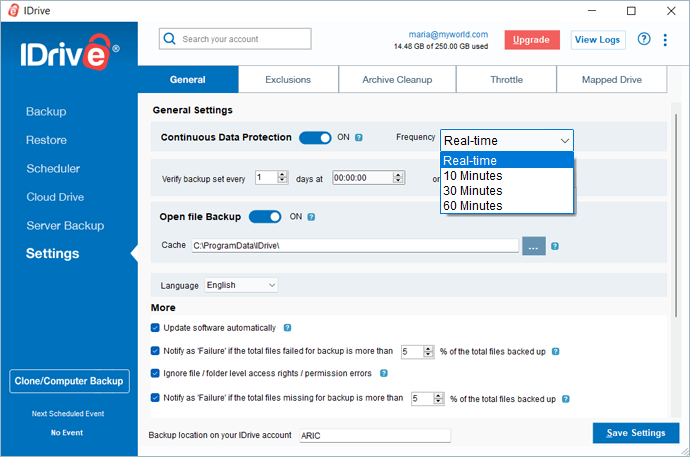Click help icon for Update software automatically
Image resolution: width=690 pixels, height=457 pixels.
tap(287, 328)
